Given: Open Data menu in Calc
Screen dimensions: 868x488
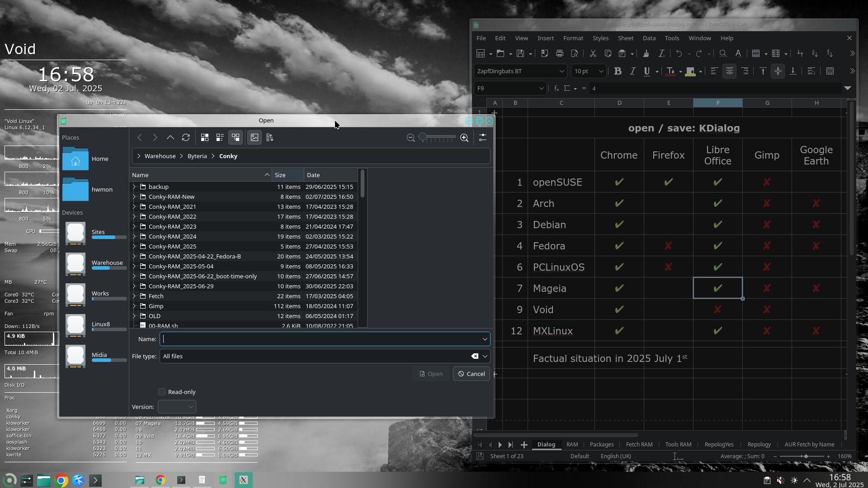Looking at the screenshot, I should click(649, 38).
